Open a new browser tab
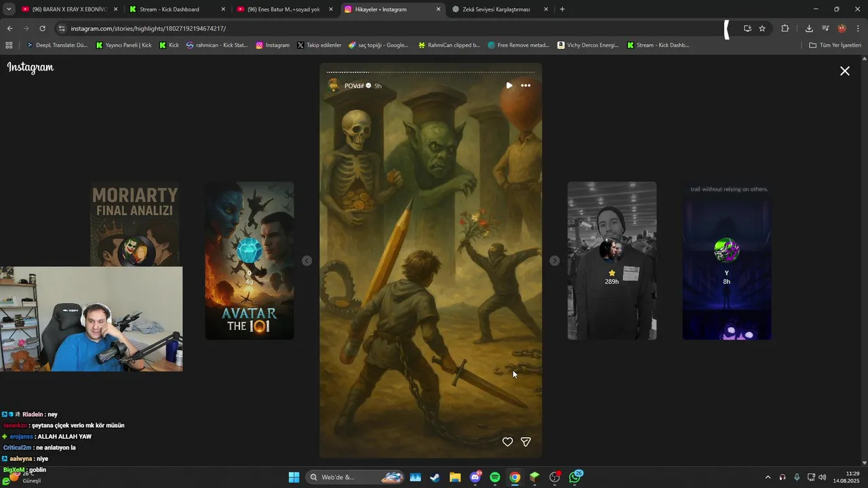Viewport: 868px width, 488px height. [562, 9]
